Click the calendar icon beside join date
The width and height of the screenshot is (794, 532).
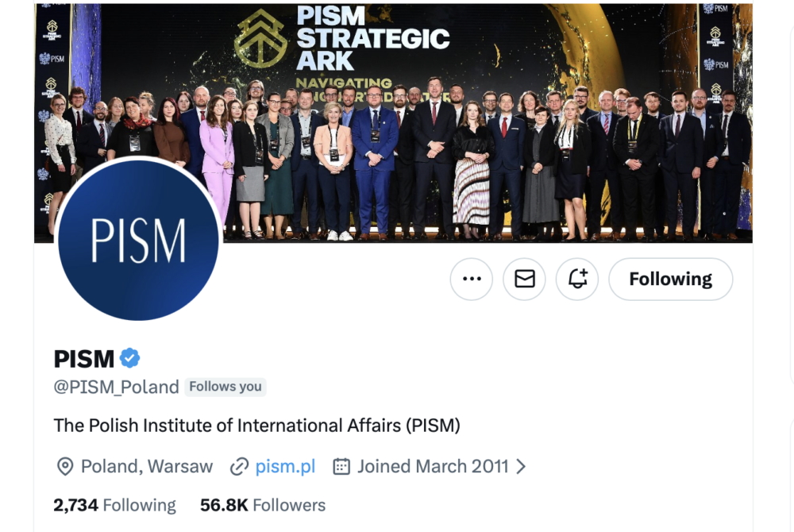[x=341, y=466]
